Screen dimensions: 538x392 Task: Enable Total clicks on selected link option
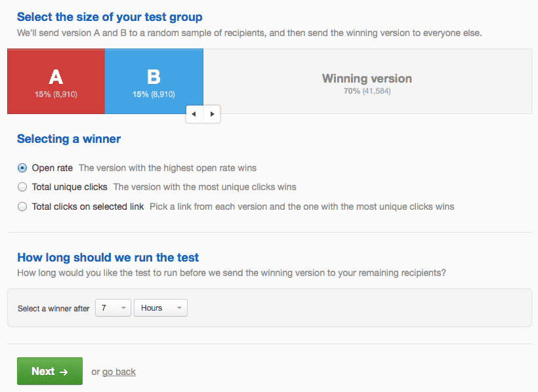(x=22, y=206)
